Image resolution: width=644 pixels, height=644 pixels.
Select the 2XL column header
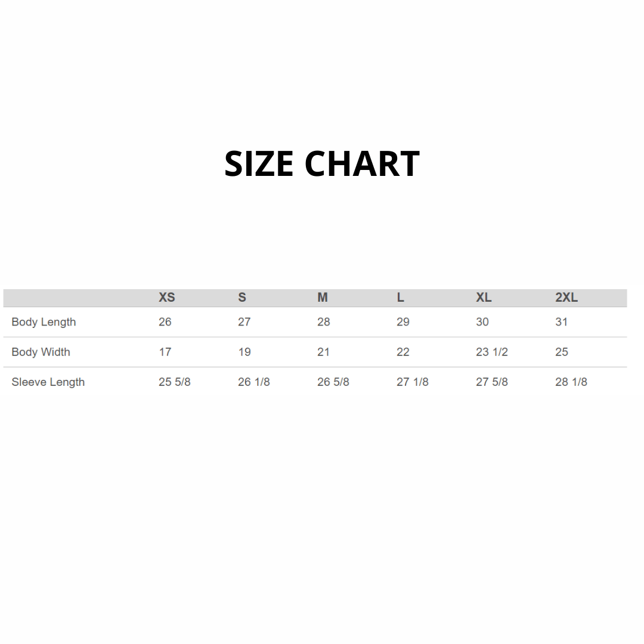(566, 298)
